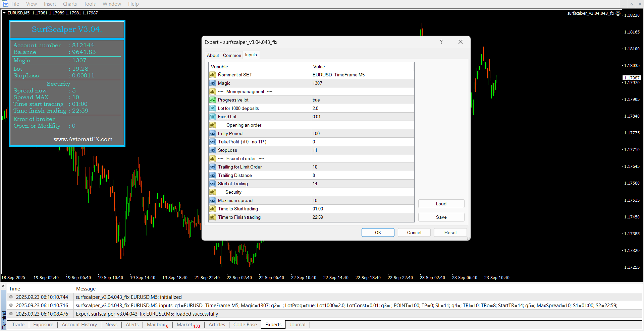Select the Maximum spread value field

[x=362, y=201]
